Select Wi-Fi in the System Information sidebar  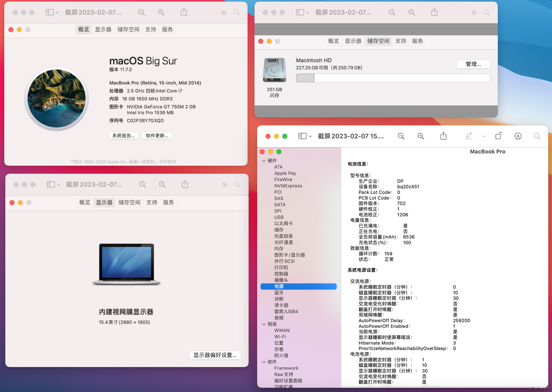pos(280,336)
